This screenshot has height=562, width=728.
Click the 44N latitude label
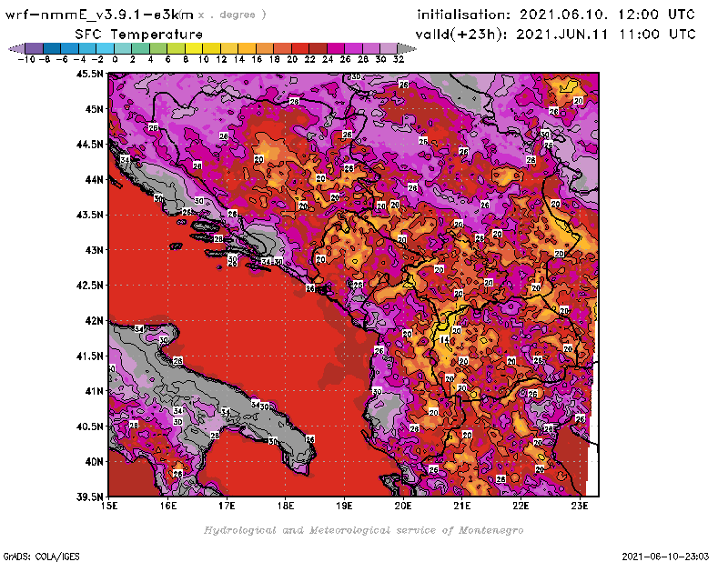[94, 179]
